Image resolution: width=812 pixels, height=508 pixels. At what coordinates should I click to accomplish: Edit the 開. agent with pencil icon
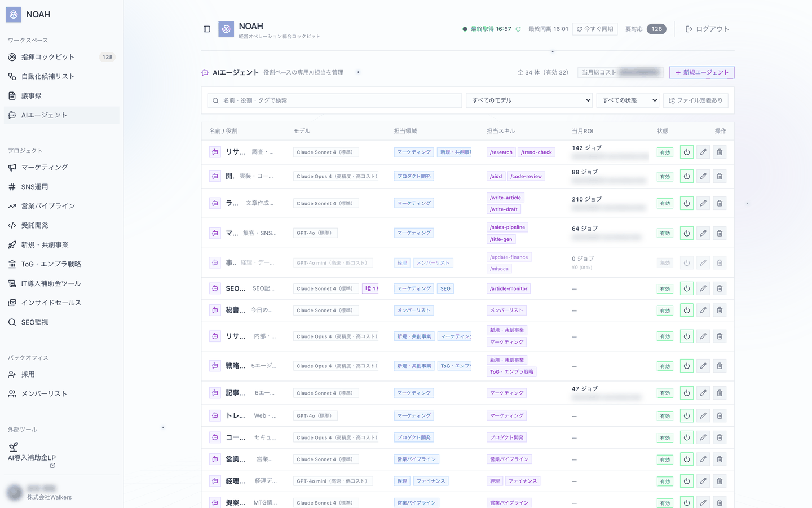(703, 176)
